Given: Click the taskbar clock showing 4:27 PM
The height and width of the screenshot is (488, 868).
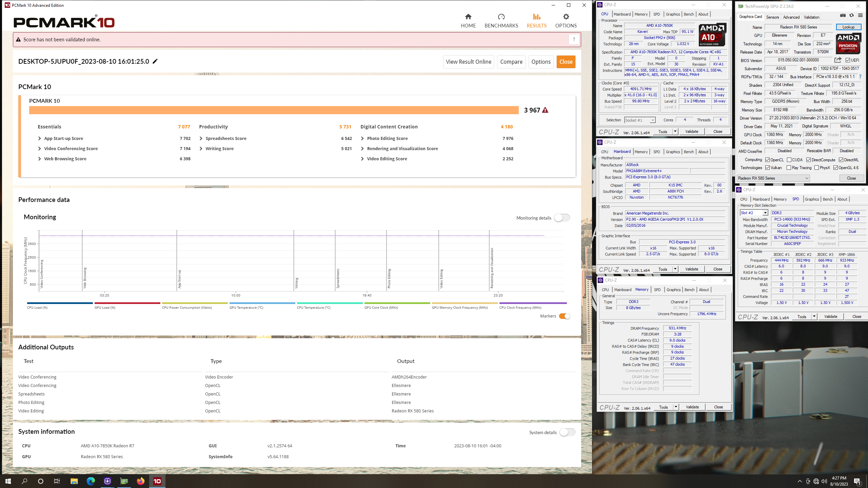Looking at the screenshot, I should pyautogui.click(x=839, y=481).
